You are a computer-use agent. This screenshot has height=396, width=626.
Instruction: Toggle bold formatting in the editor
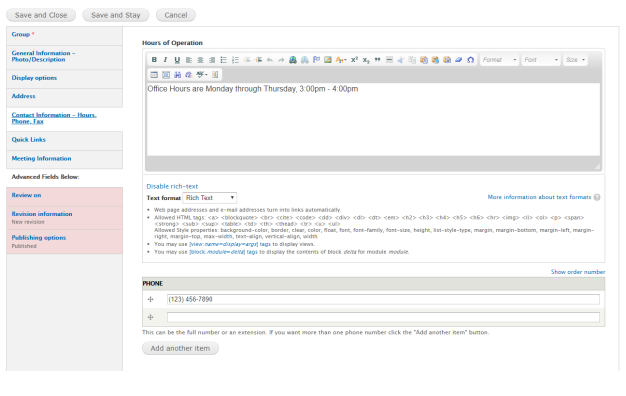click(154, 60)
